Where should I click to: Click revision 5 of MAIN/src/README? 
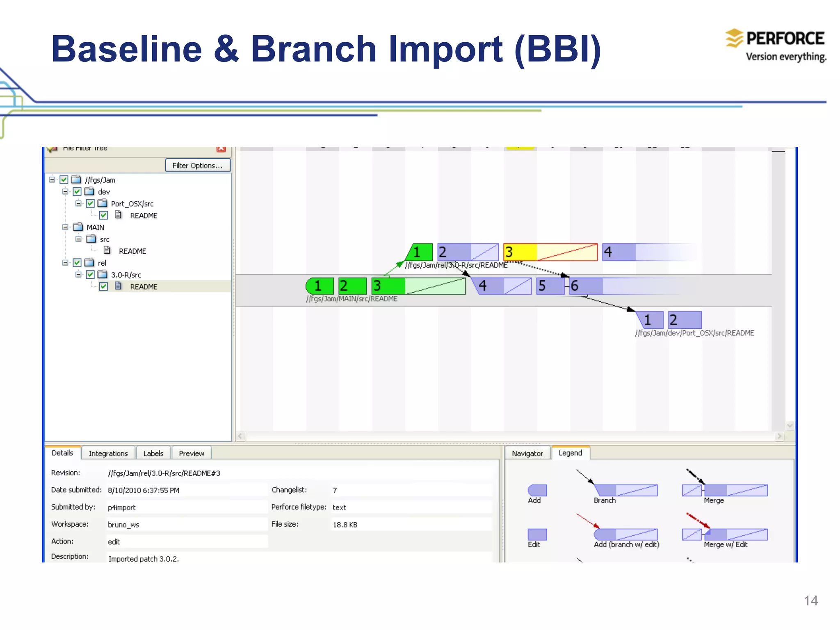pos(551,286)
